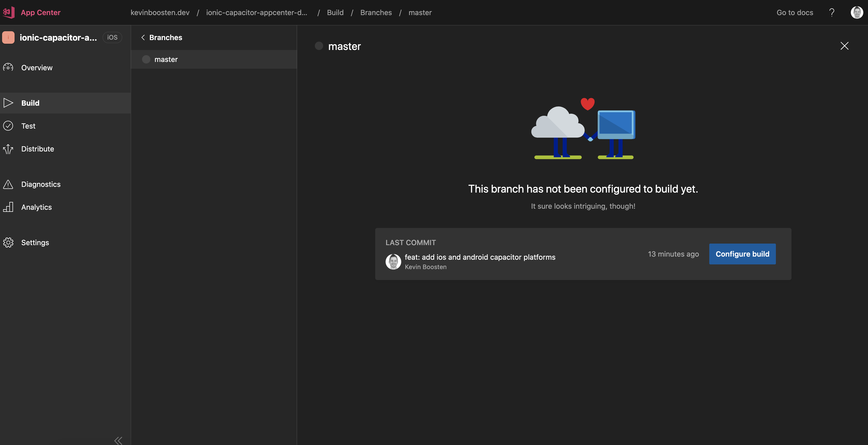Click the Branches panel heading
This screenshot has width=868, height=445.
(x=165, y=37)
